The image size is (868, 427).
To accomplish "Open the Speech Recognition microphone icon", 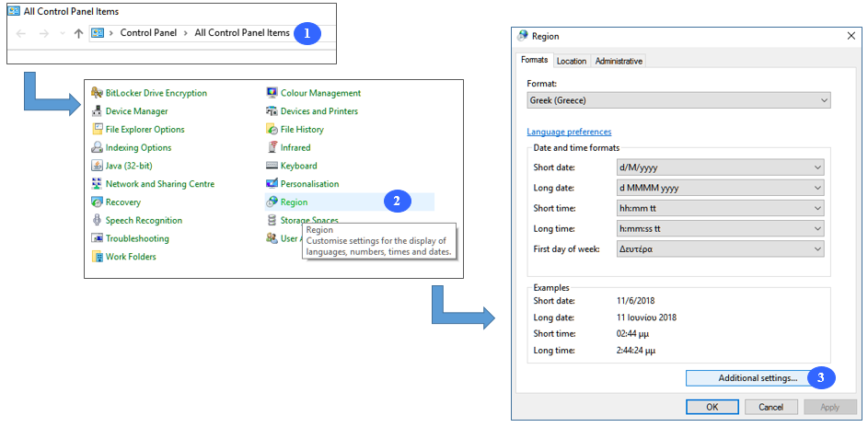I will [97, 220].
